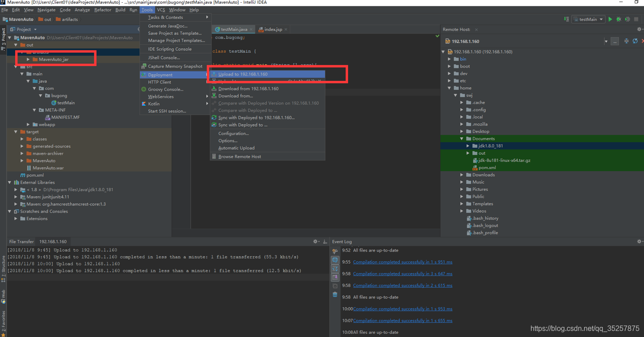Open File Transfer panel gear settings
This screenshot has height=337, width=644.
pyautogui.click(x=316, y=241)
